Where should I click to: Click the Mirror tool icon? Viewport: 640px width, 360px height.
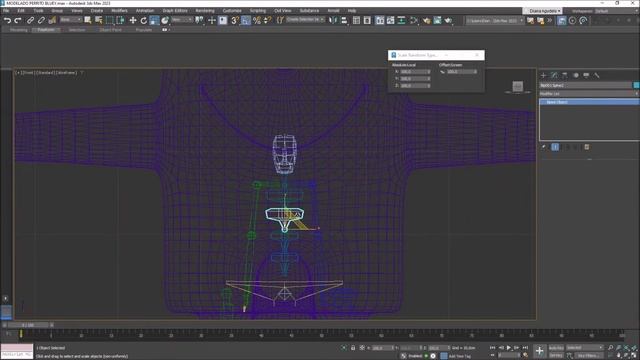click(x=333, y=20)
